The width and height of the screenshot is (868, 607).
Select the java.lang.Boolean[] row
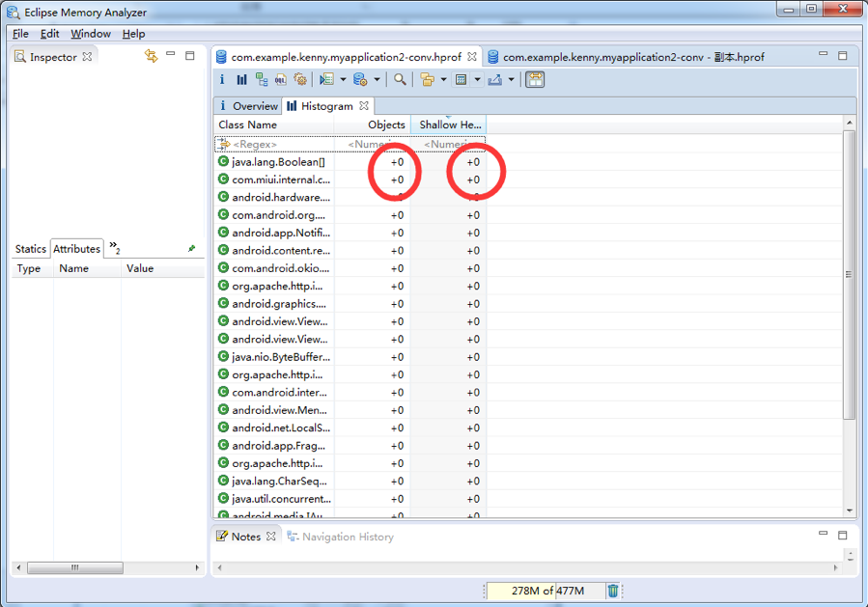[350, 162]
